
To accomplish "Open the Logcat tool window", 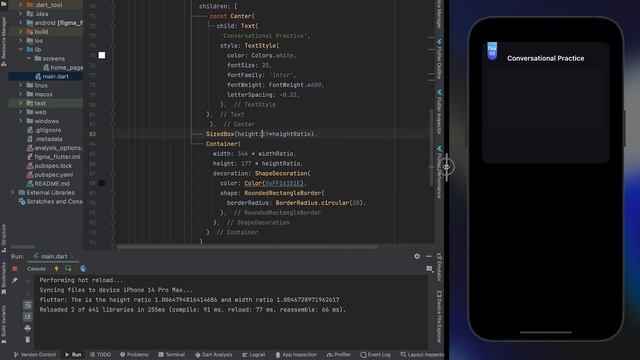I will (253, 355).
